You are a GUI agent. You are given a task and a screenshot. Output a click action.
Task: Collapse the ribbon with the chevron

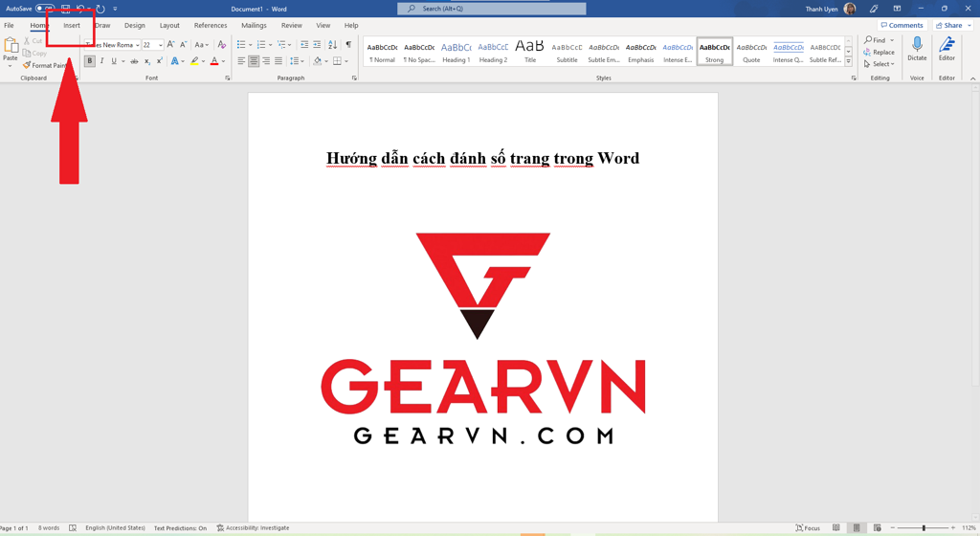point(972,78)
